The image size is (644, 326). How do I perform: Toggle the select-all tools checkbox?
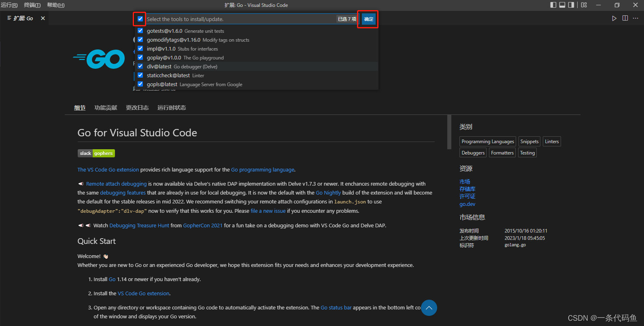click(140, 19)
